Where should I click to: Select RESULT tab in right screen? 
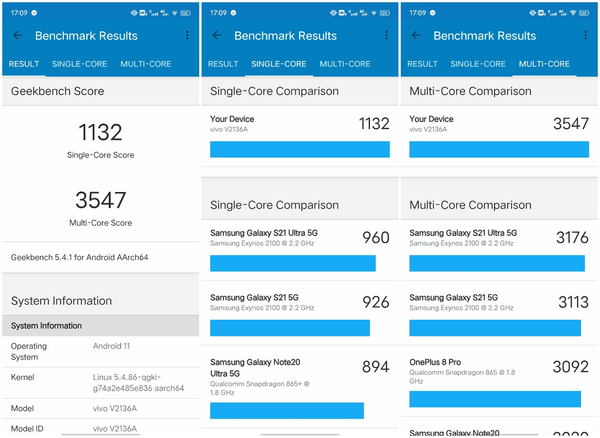[x=422, y=64]
